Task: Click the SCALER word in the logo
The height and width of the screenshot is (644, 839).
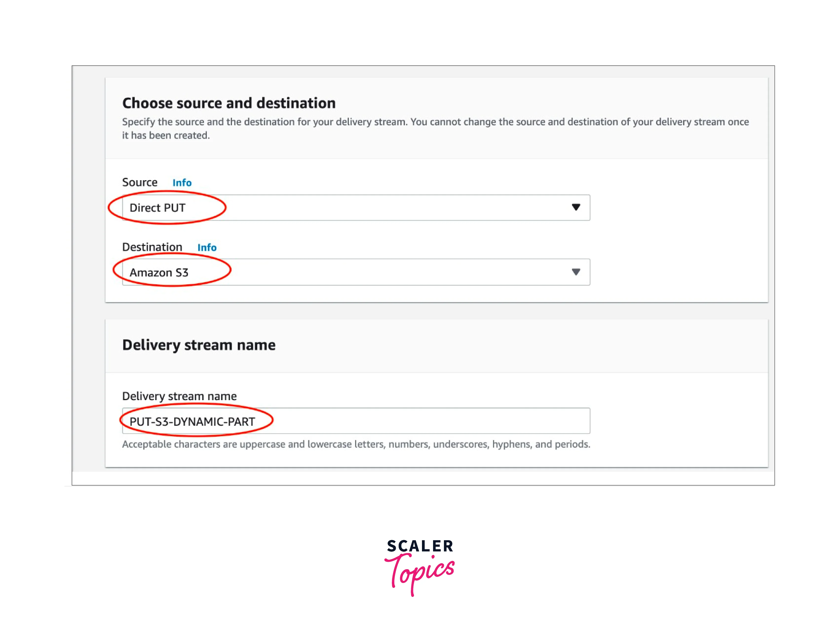Action: pos(420,546)
